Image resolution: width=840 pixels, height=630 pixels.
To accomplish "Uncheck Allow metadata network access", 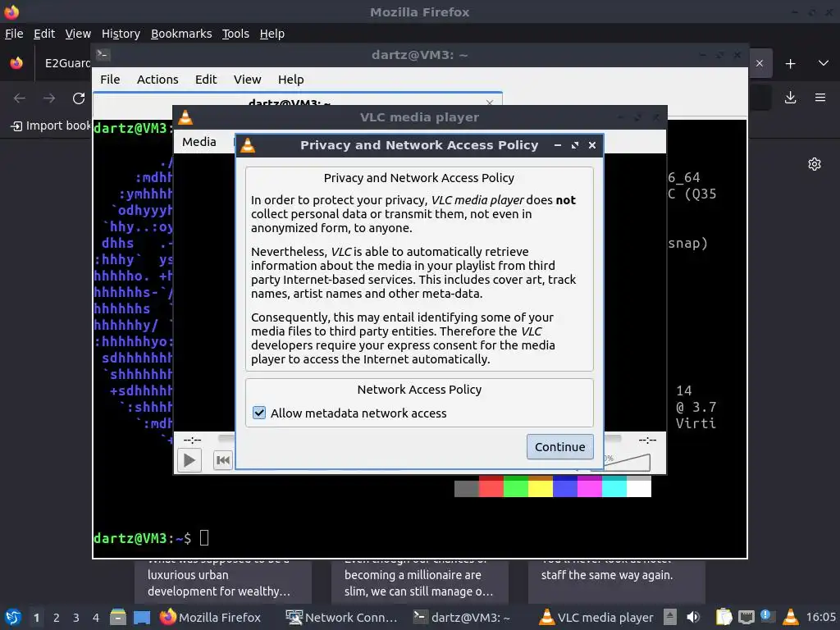I will pos(259,413).
